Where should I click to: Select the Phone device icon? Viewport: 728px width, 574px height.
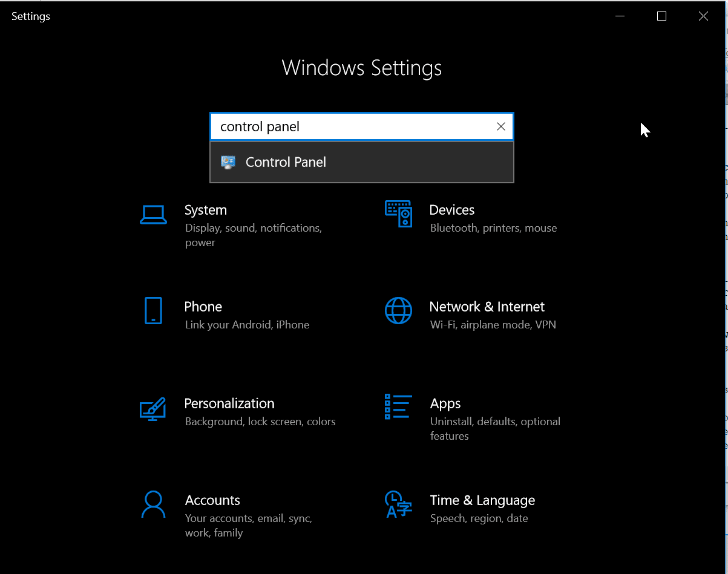click(x=153, y=311)
